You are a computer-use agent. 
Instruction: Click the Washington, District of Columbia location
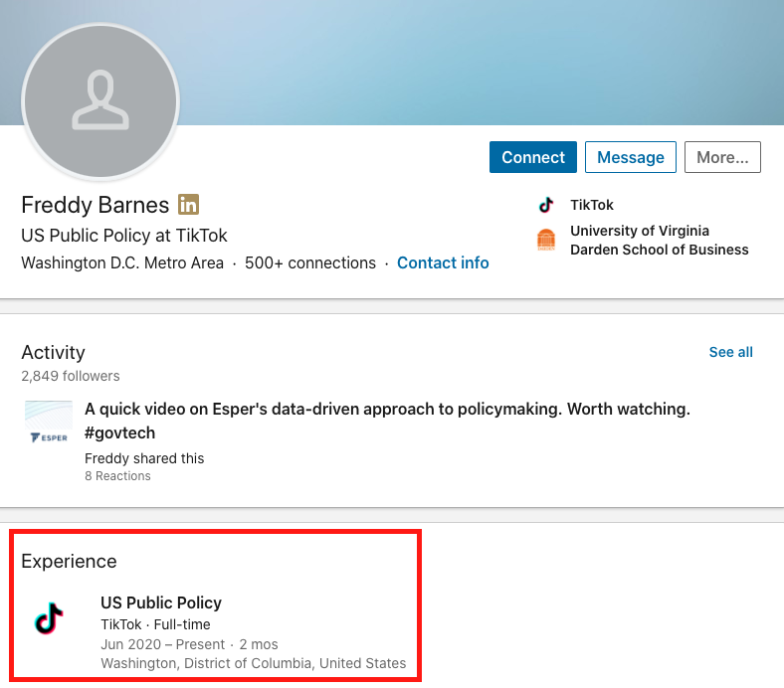point(253,663)
